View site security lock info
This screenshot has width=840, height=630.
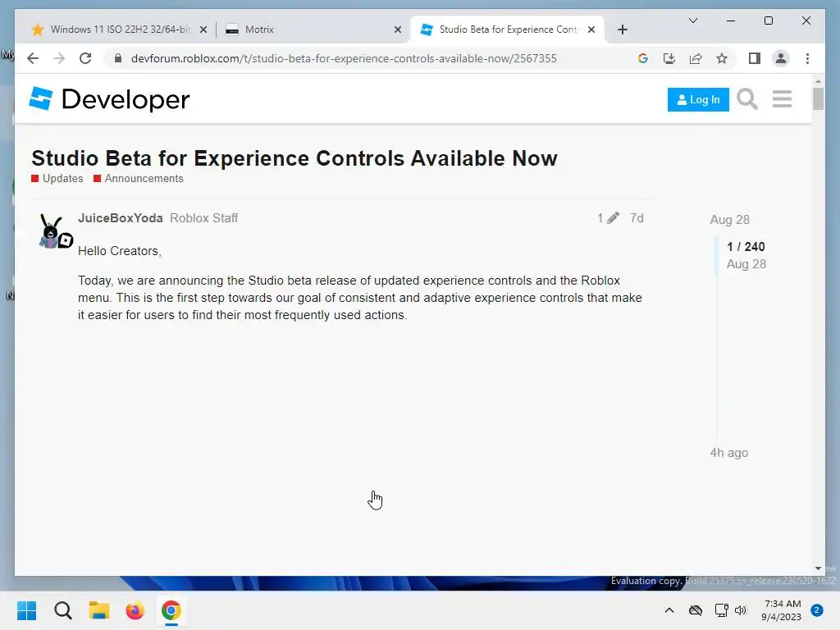coord(118,58)
